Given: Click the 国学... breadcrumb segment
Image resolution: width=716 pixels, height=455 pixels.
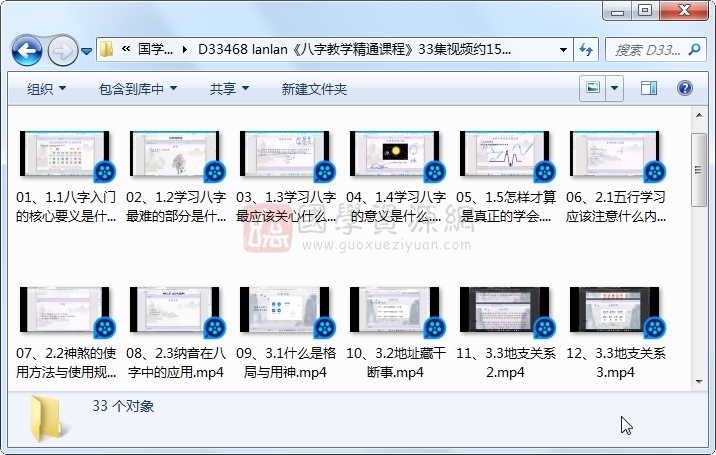Looking at the screenshot, I should tap(155, 49).
